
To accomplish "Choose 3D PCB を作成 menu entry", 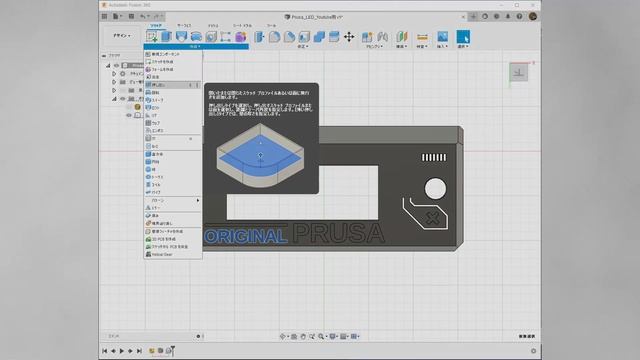I will (x=173, y=239).
